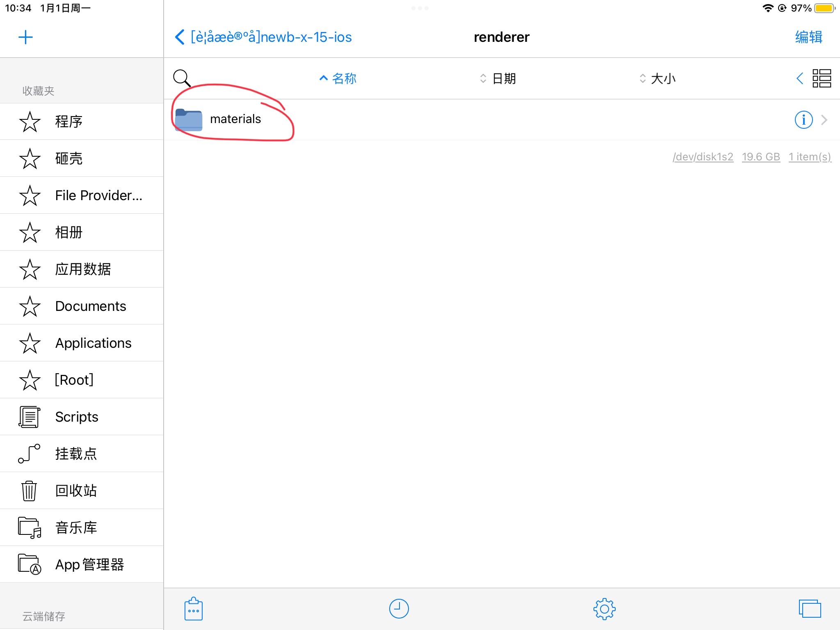Collapse columns with the left chevron
The image size is (840, 630).
(x=799, y=78)
